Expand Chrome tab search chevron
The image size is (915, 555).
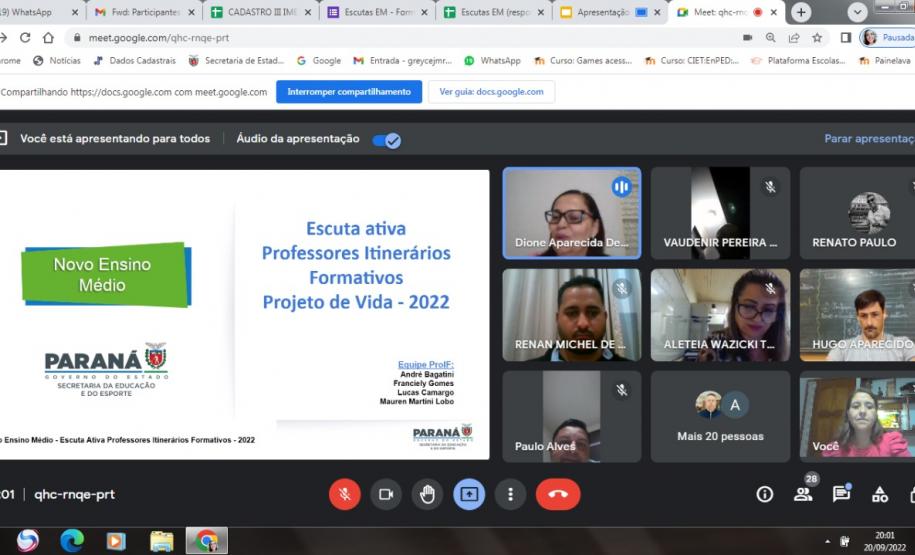[x=857, y=12]
